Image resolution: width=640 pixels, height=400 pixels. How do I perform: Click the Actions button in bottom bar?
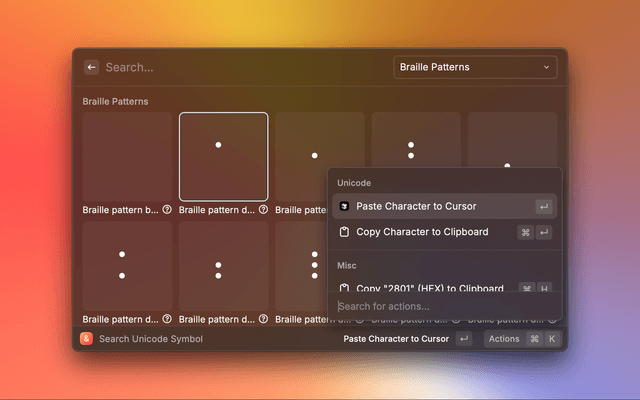(504, 339)
